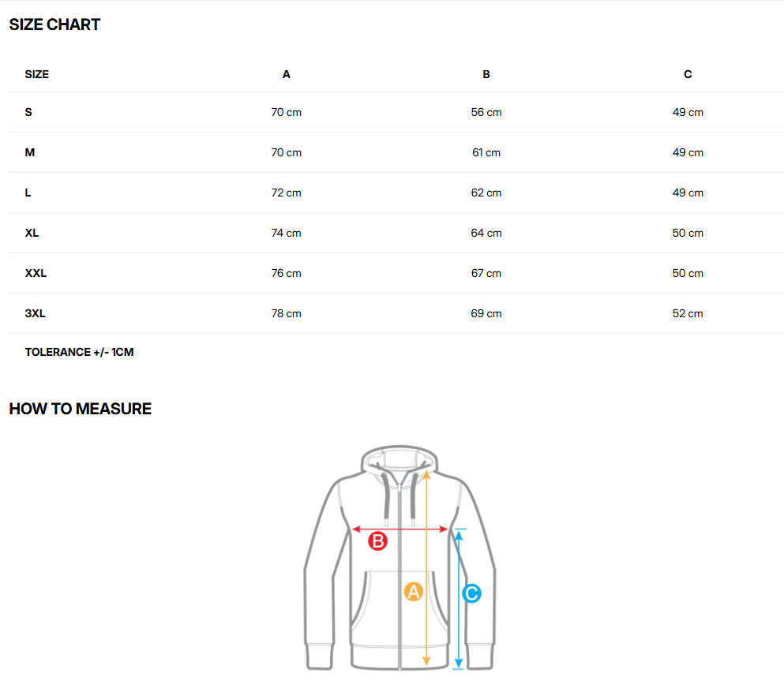Select column header C in table
The height and width of the screenshot is (696, 784).
click(688, 74)
